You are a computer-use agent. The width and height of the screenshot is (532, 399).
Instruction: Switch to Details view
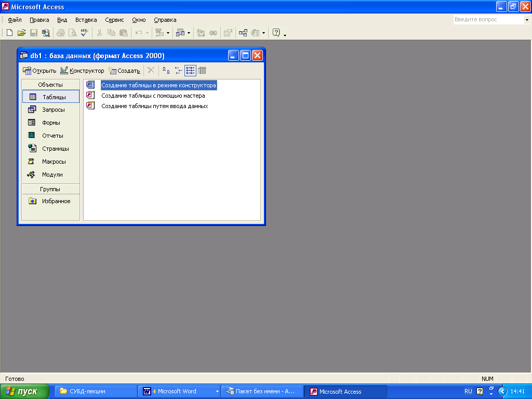(202, 70)
